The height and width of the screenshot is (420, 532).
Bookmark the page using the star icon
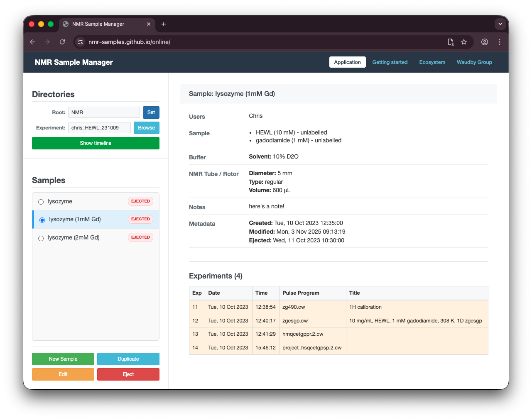tap(464, 42)
